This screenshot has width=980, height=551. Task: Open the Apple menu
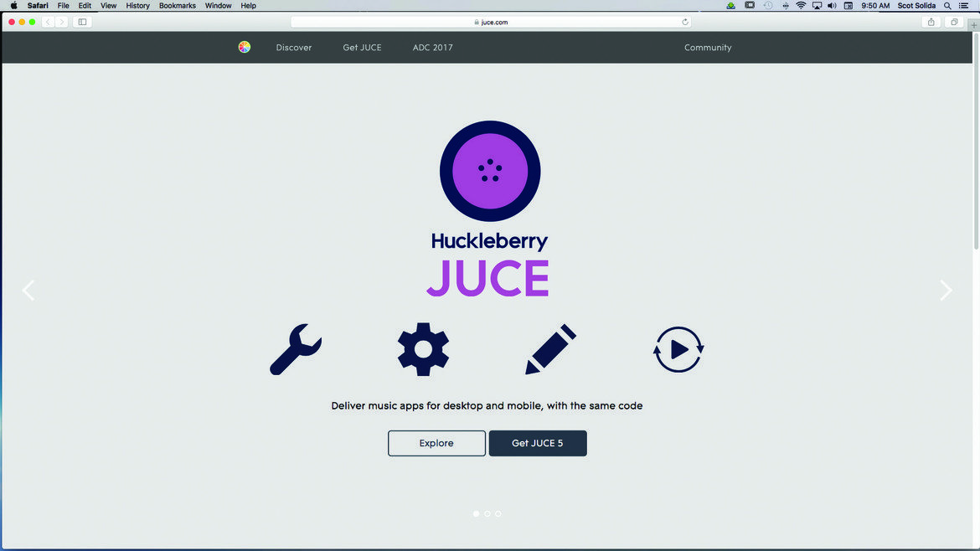click(x=13, y=6)
